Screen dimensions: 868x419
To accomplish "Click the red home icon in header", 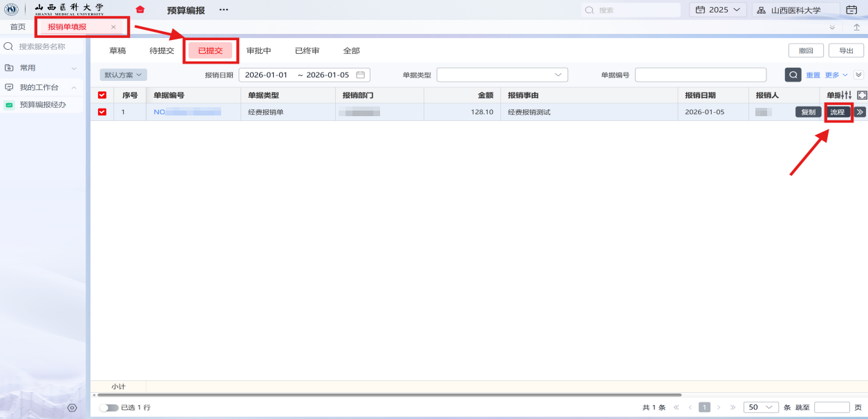I will point(140,10).
